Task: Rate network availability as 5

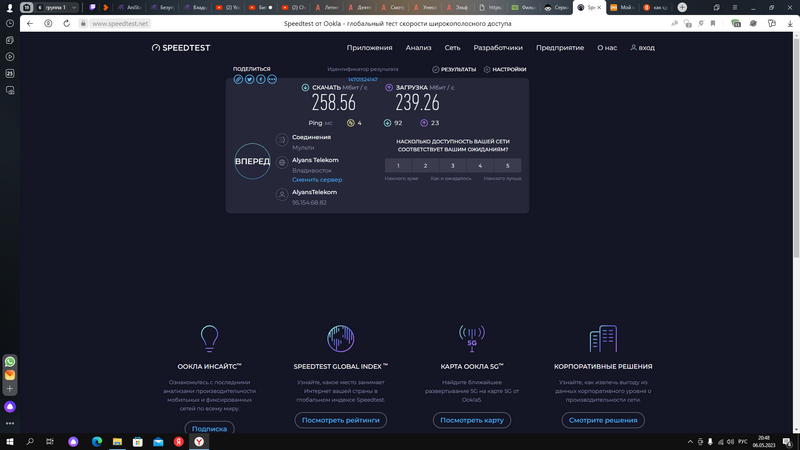Action: tap(508, 165)
